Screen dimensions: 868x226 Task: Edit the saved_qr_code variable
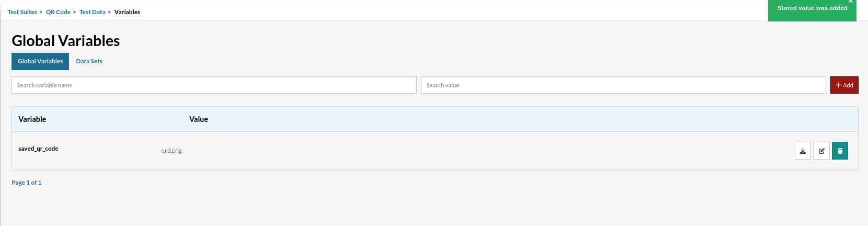[x=821, y=151]
